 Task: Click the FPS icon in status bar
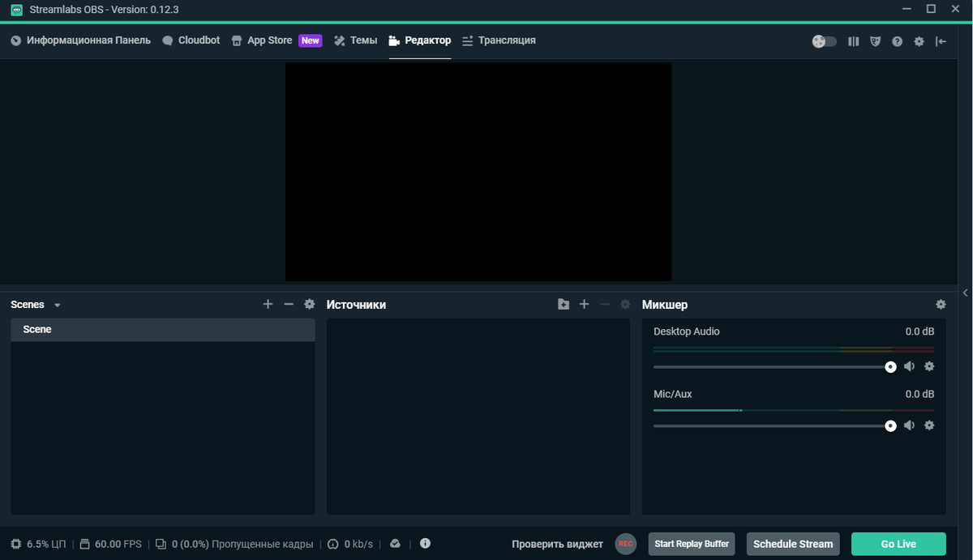(85, 544)
